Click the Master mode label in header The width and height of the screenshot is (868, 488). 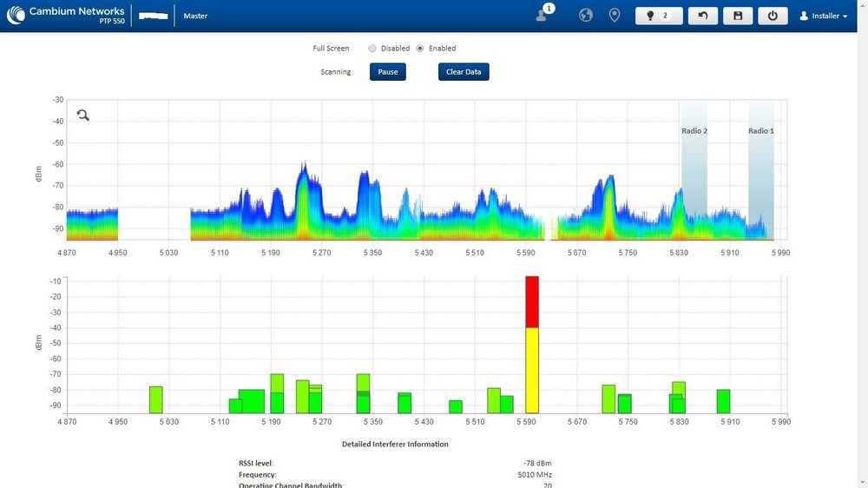click(196, 16)
